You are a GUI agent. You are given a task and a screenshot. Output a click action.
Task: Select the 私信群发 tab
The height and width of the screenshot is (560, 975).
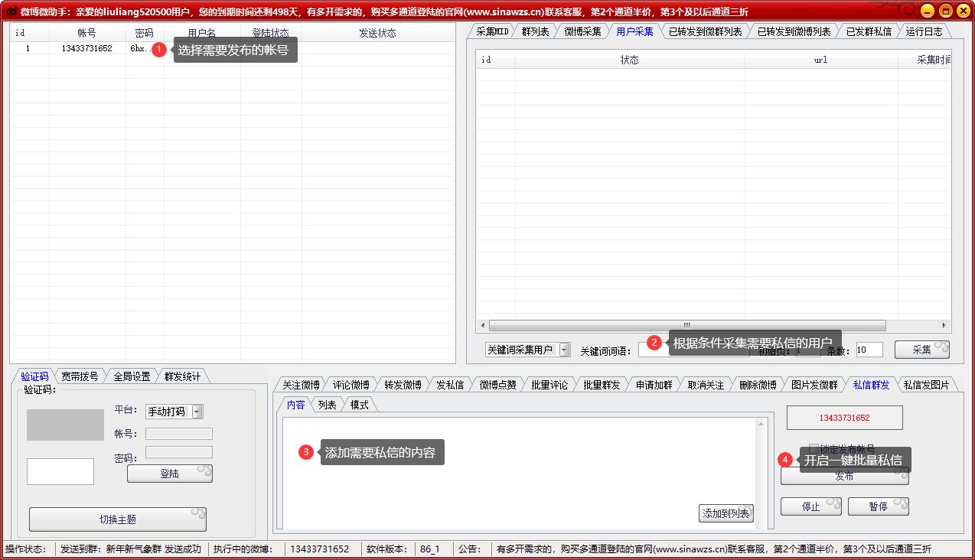pyautogui.click(x=871, y=385)
